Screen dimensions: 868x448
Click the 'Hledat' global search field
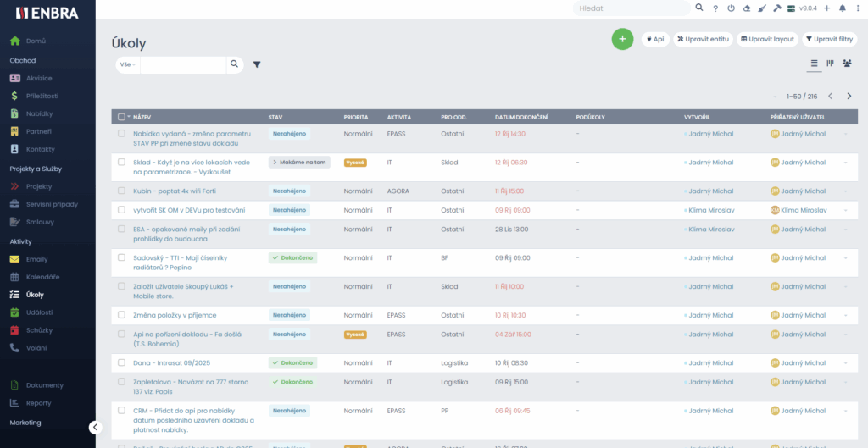tap(632, 8)
